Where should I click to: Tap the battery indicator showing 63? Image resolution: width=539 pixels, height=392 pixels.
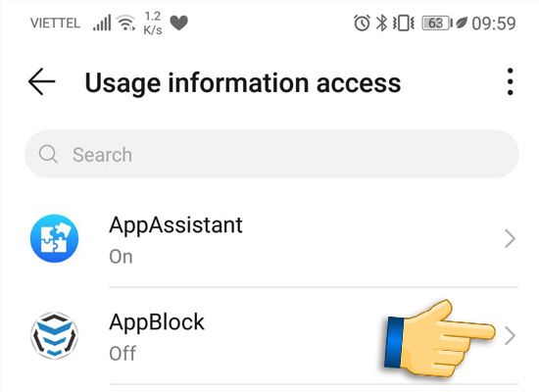(x=437, y=24)
